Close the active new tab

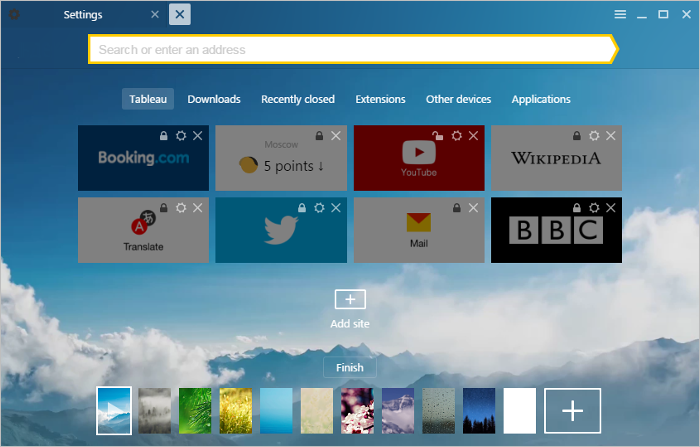180,14
